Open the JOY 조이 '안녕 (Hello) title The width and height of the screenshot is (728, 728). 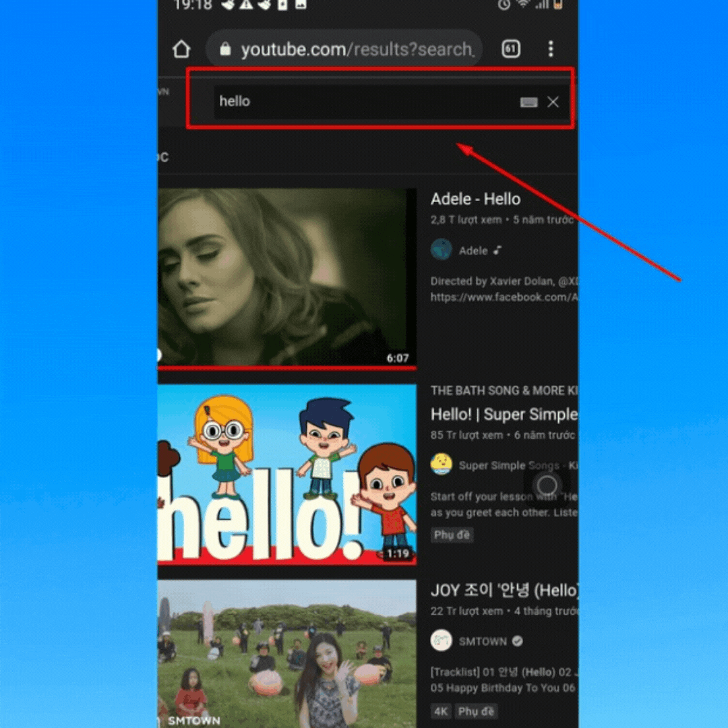504,590
